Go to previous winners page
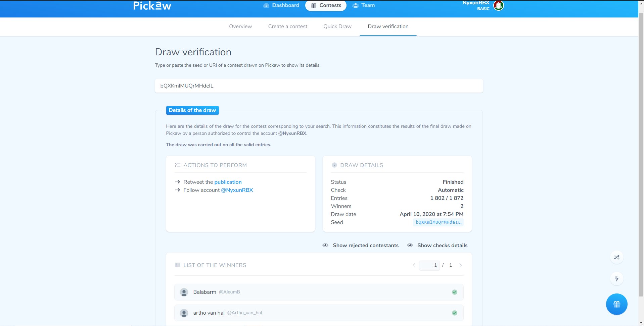 414,265
